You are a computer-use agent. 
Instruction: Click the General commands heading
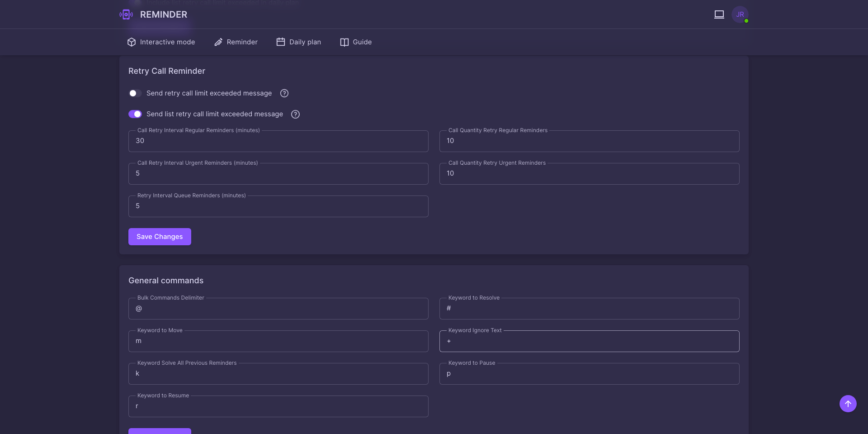pos(166,281)
